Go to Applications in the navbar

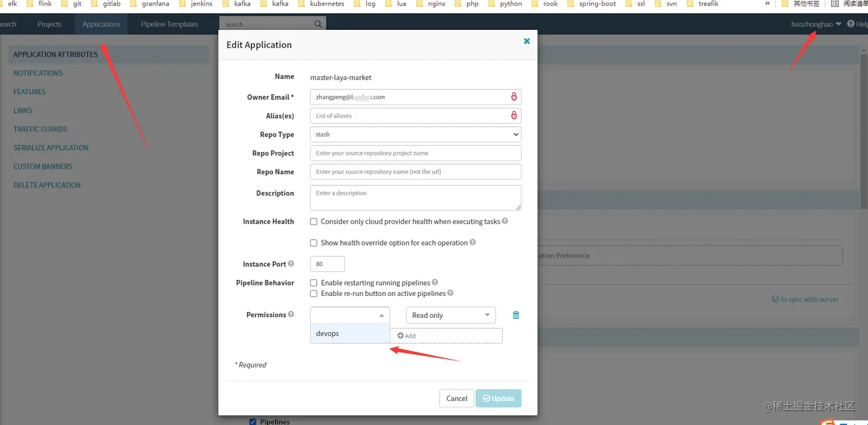[x=101, y=24]
